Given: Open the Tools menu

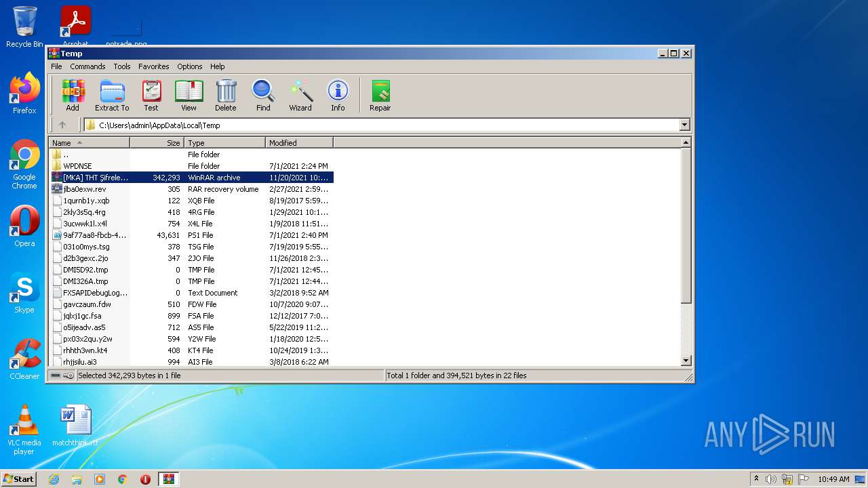Looking at the screenshot, I should [122, 66].
